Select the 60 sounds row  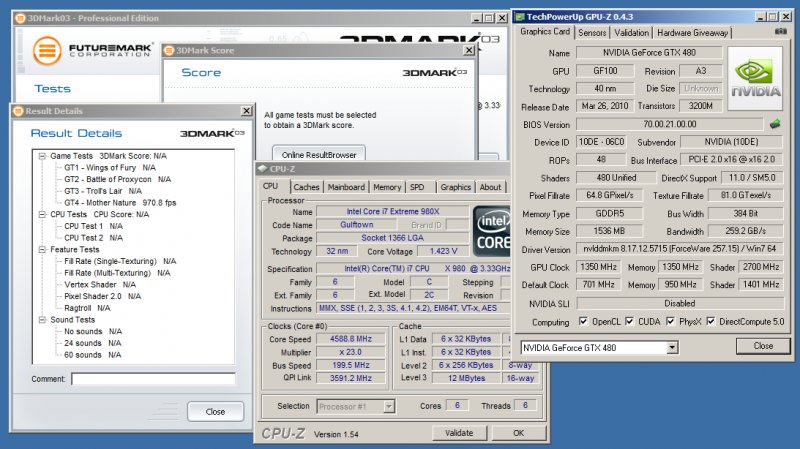93,355
